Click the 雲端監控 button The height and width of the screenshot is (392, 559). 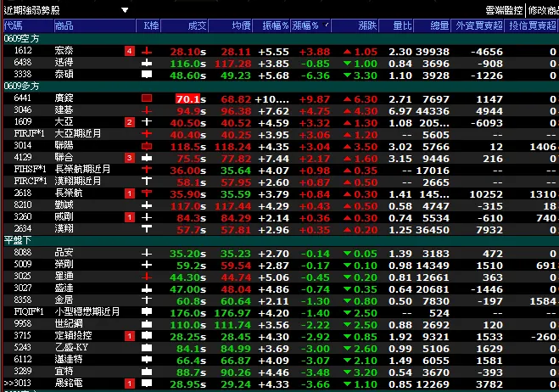(x=504, y=10)
